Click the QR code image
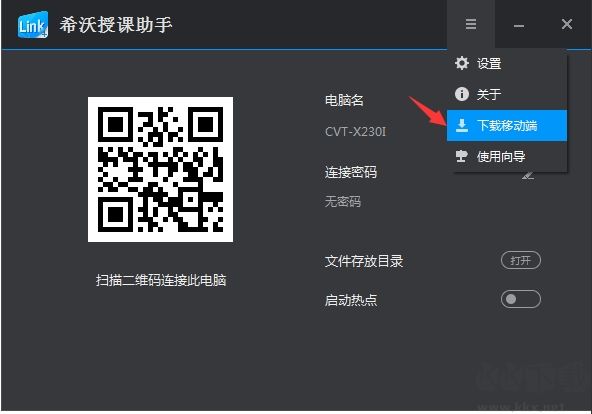 (160, 169)
